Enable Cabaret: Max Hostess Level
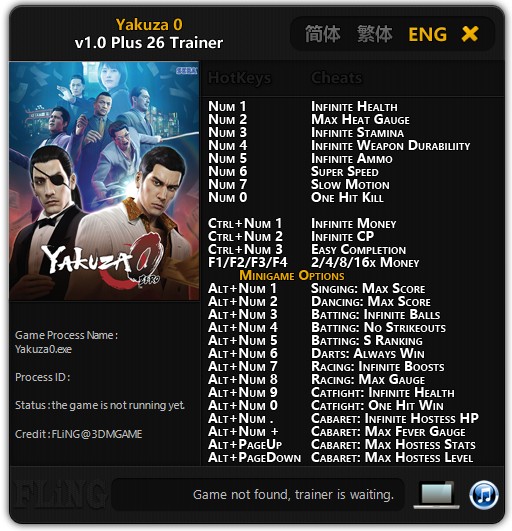This screenshot has width=512, height=531. tap(392, 458)
